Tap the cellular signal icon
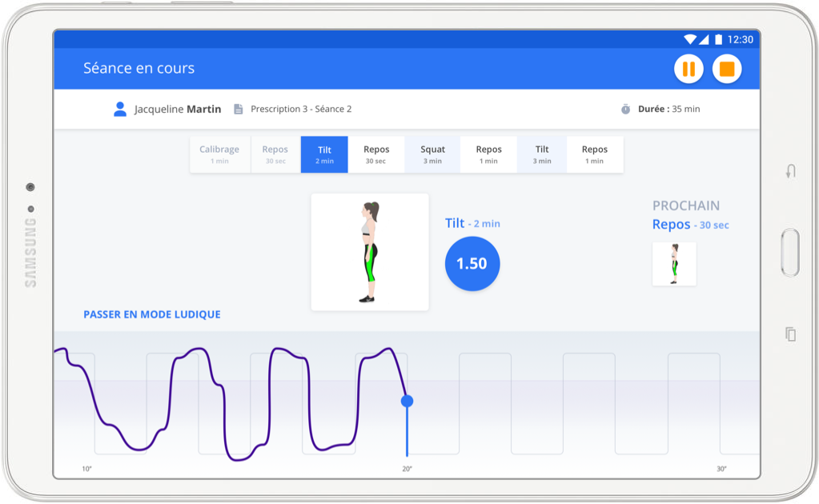 click(704, 39)
